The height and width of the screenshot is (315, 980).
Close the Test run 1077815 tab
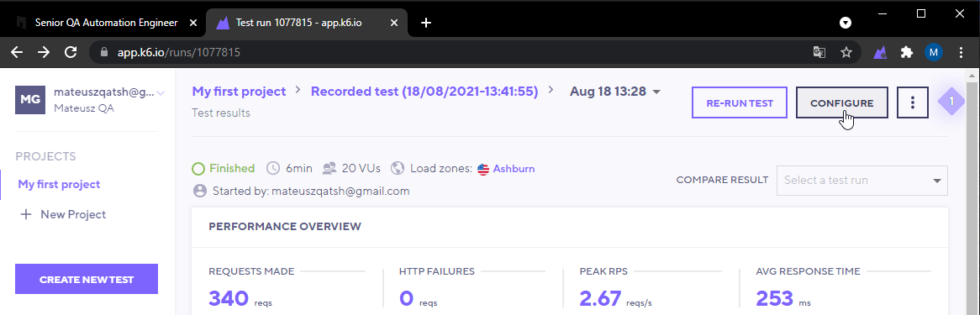[393, 23]
